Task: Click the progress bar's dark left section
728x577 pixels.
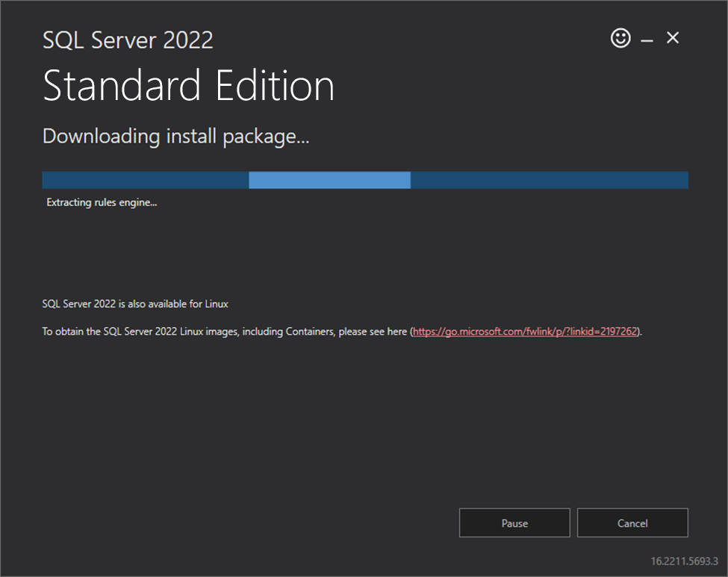Action: pos(145,180)
